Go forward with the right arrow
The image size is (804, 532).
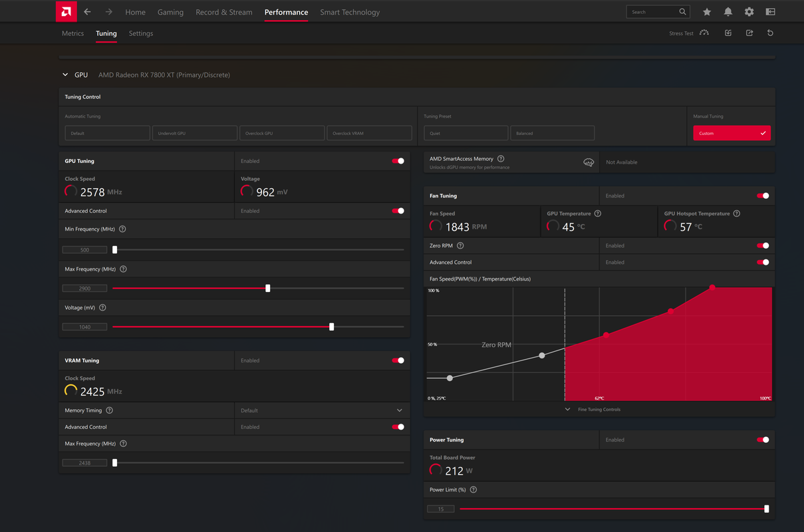pyautogui.click(x=108, y=12)
